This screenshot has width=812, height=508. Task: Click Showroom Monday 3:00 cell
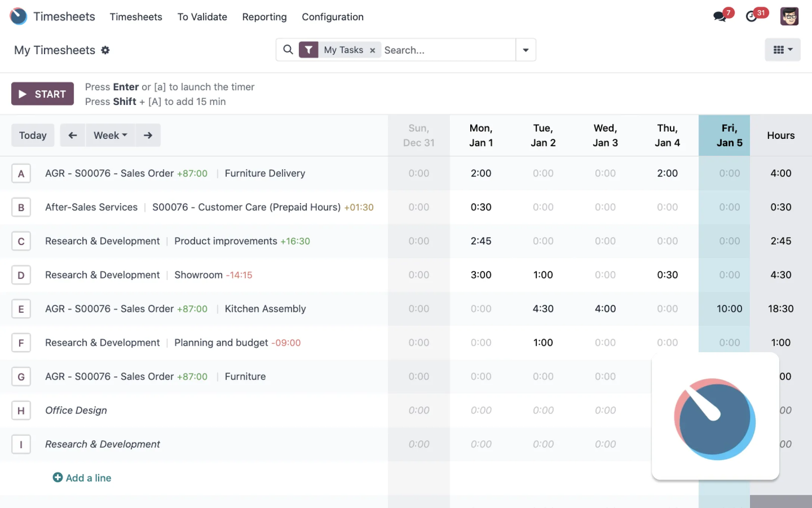pos(481,275)
